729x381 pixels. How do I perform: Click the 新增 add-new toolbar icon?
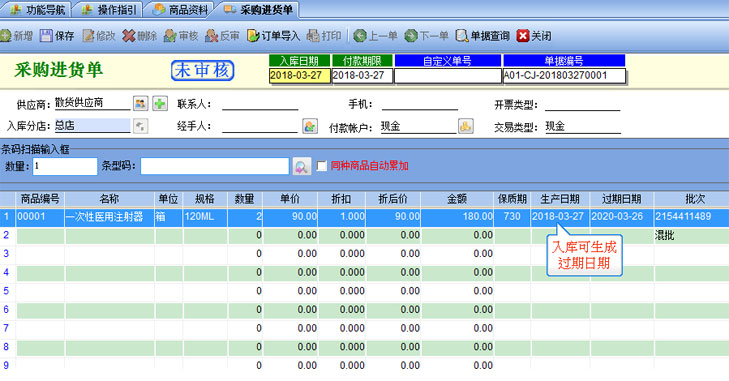tap(6, 36)
